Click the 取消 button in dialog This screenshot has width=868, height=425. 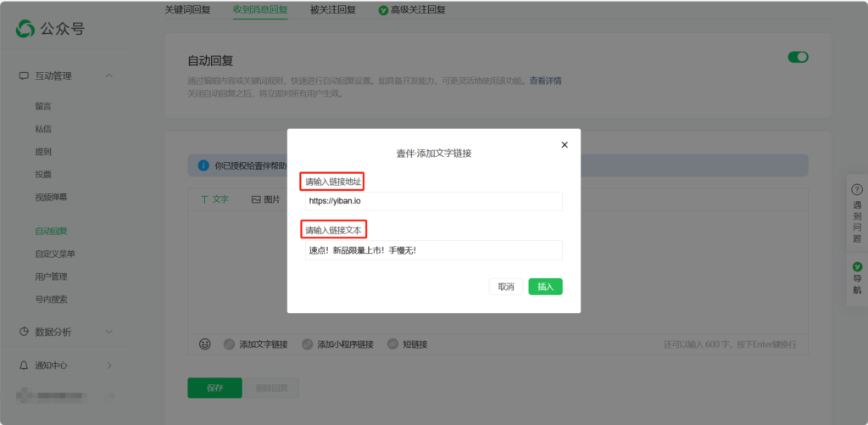click(x=506, y=287)
